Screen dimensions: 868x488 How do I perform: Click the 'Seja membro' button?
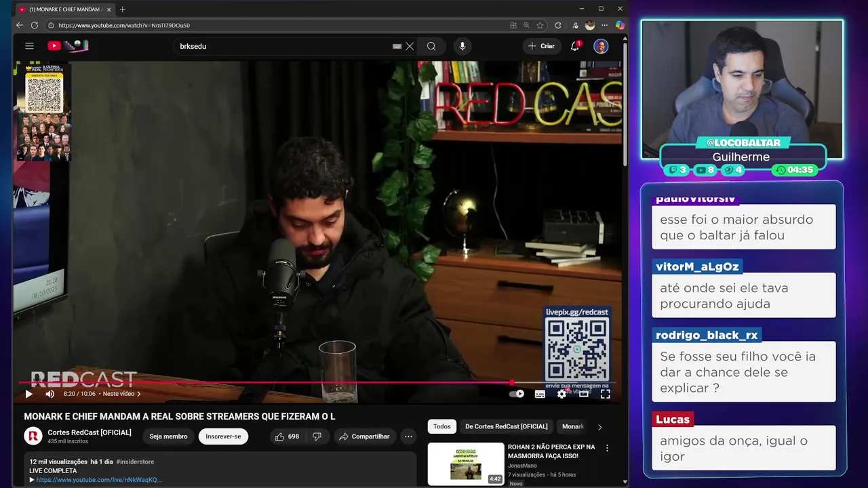coord(168,436)
